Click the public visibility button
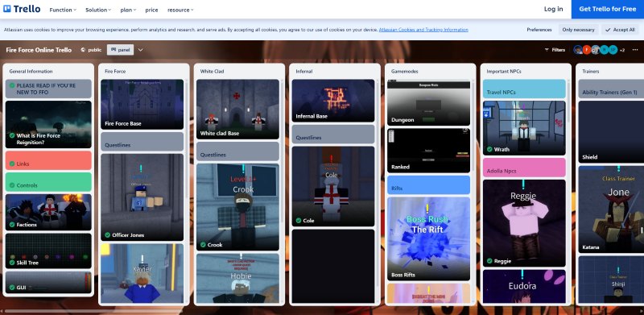The width and height of the screenshot is (644, 315). click(x=91, y=50)
